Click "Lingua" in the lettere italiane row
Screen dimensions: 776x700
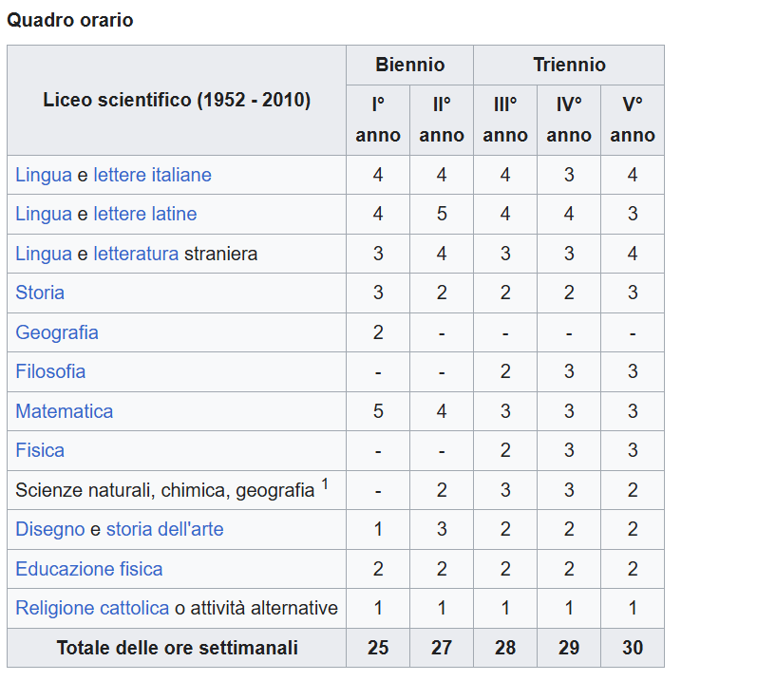click(44, 175)
